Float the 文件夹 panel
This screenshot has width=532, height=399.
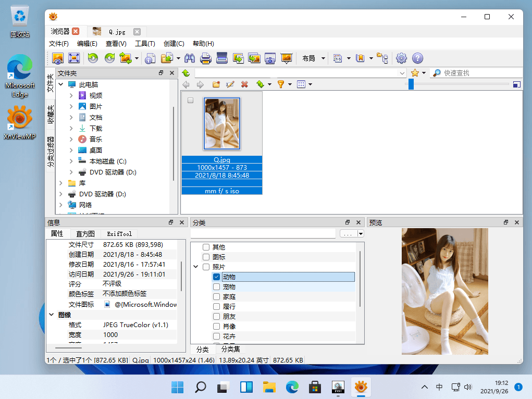pyautogui.click(x=161, y=73)
